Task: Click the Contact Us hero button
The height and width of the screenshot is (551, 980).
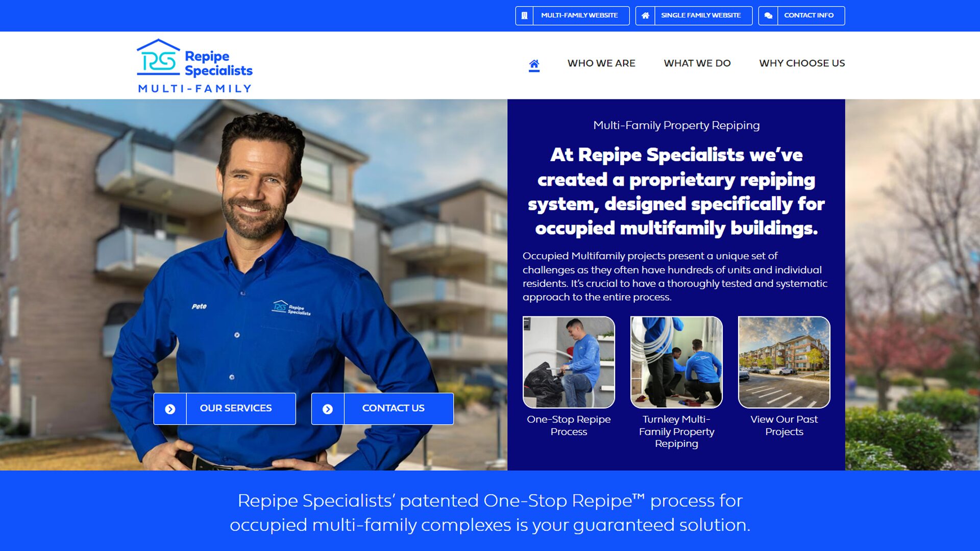Action: 382,409
